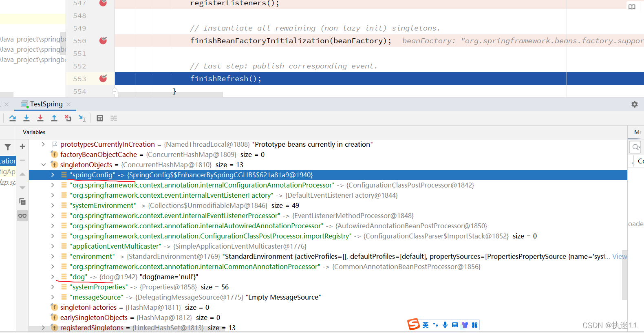Open the Sogou soft keyboard icon
This screenshot has width=644, height=333.
pyautogui.click(x=455, y=325)
